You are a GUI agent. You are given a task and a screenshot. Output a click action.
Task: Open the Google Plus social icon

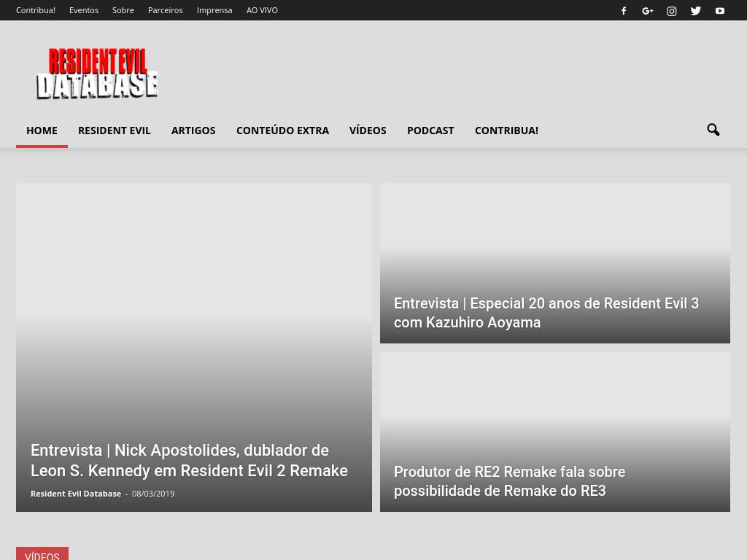pos(648,11)
